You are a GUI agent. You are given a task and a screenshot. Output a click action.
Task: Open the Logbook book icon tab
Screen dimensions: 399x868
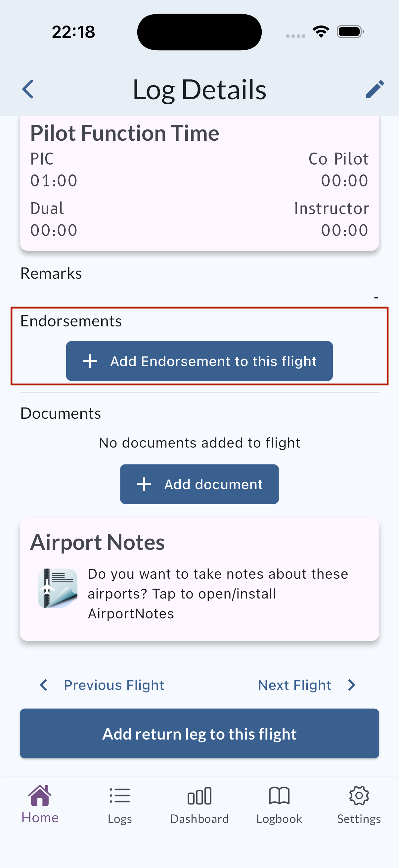[x=279, y=805]
